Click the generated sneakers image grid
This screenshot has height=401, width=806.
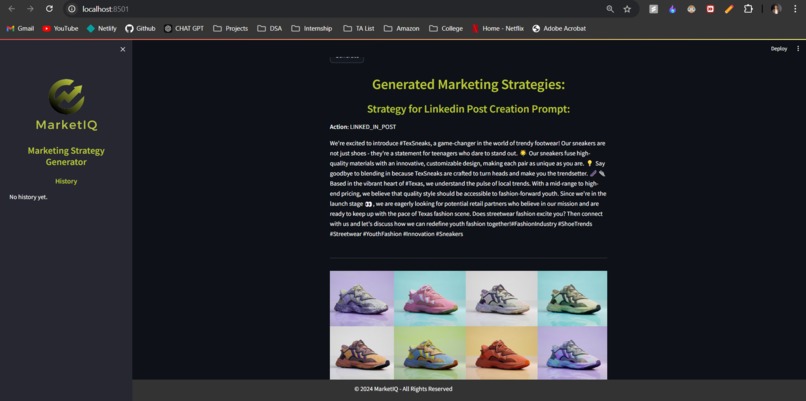tap(468, 325)
